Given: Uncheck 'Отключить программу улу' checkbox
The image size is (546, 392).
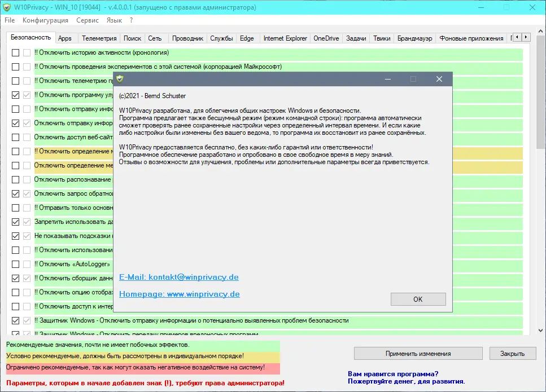Looking at the screenshot, I should (15, 95).
